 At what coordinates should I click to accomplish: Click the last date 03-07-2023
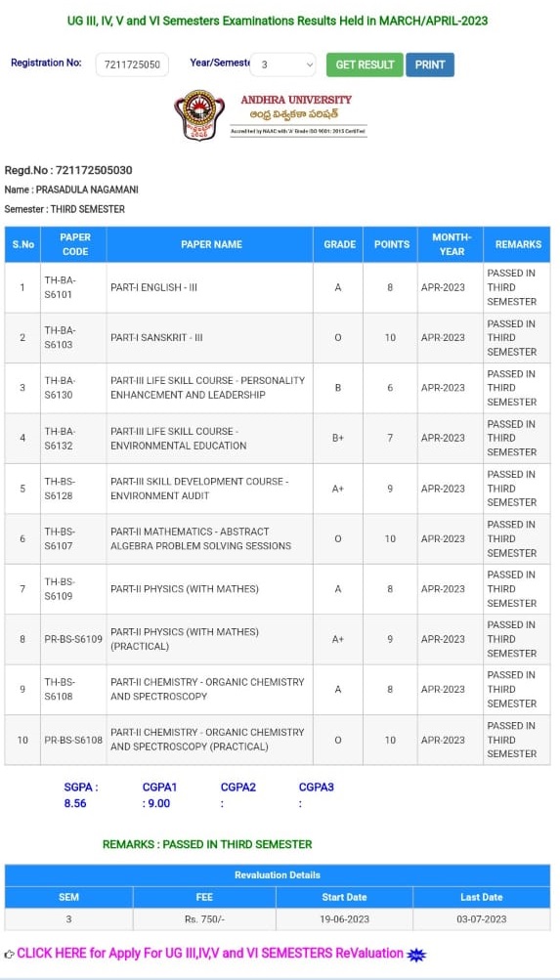click(481, 919)
